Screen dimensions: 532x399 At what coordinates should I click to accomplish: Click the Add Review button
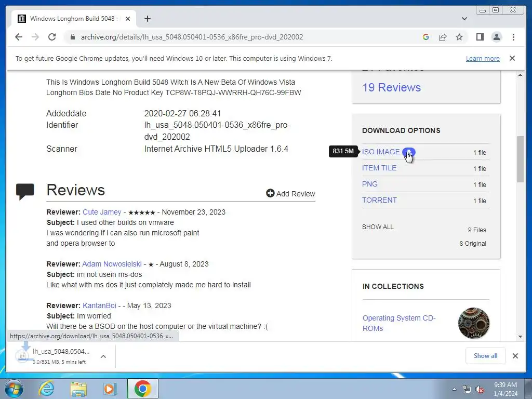[291, 194]
